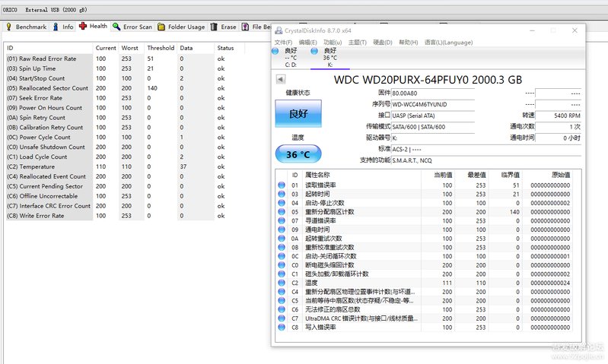Click CrystalDiskInfo title bar app icon
Screen dimensions: 608x364
tap(279, 30)
